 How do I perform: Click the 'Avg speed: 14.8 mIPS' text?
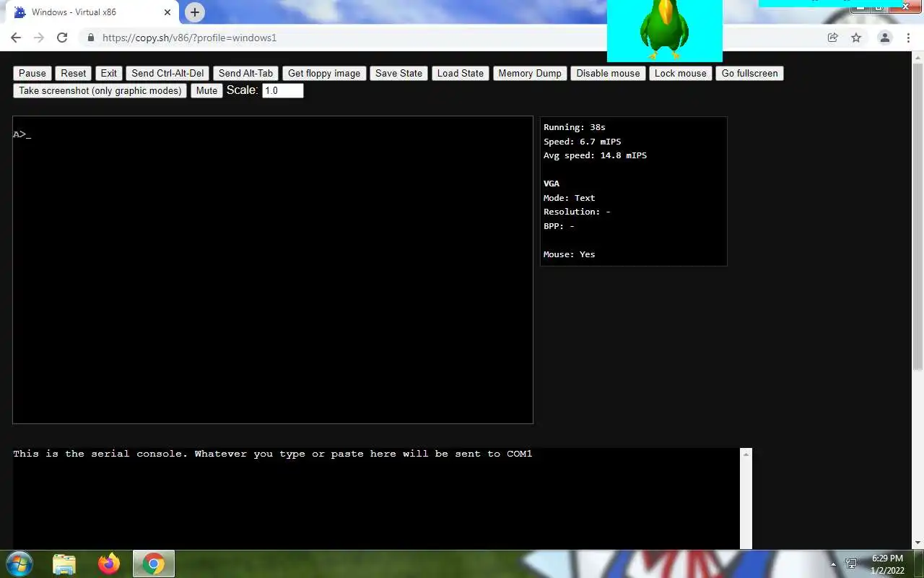pos(595,155)
